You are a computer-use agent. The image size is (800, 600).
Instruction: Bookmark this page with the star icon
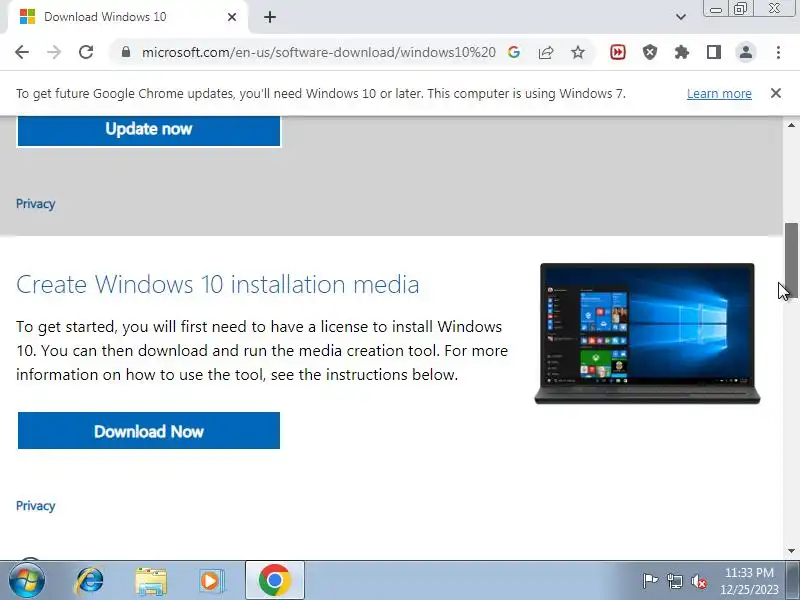coord(578,52)
